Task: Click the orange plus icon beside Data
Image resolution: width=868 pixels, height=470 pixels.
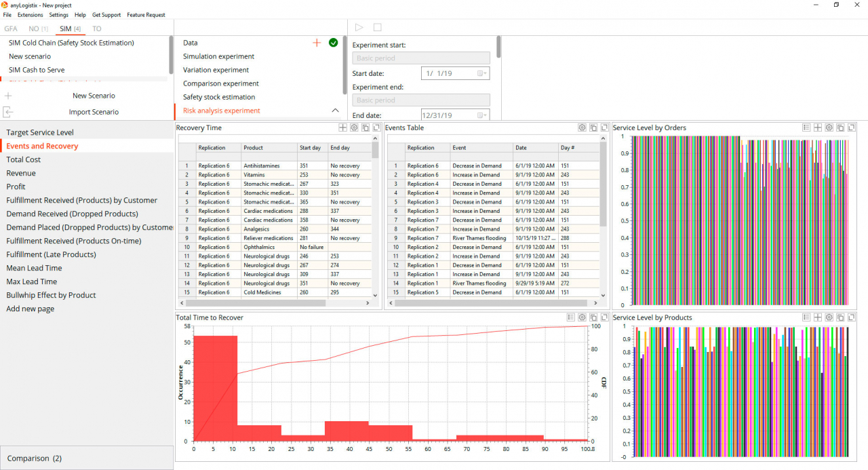Action: click(316, 43)
